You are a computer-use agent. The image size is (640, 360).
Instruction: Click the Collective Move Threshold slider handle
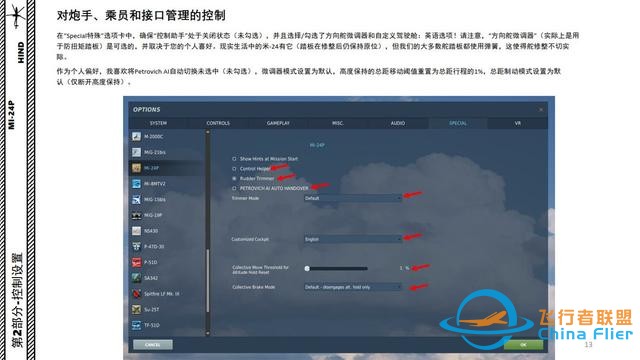coord(307,268)
